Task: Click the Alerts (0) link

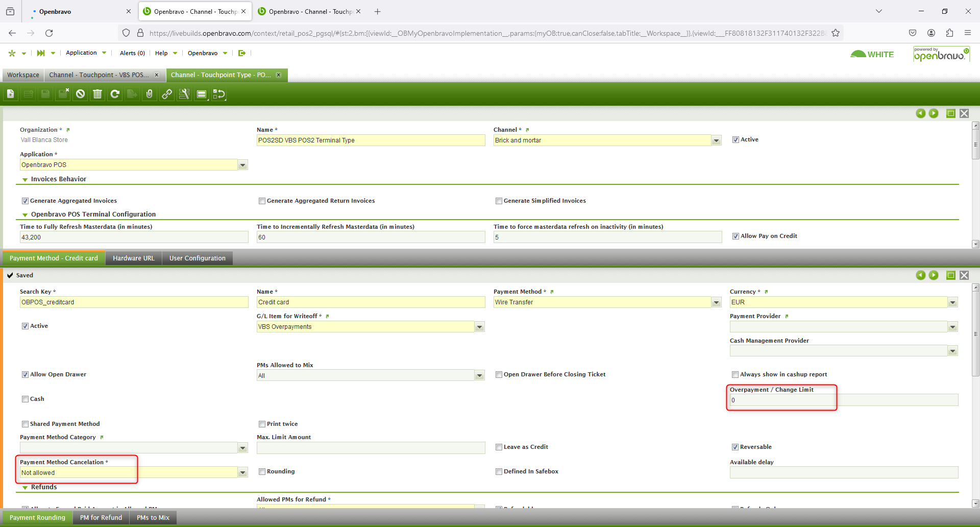Action: click(x=132, y=53)
